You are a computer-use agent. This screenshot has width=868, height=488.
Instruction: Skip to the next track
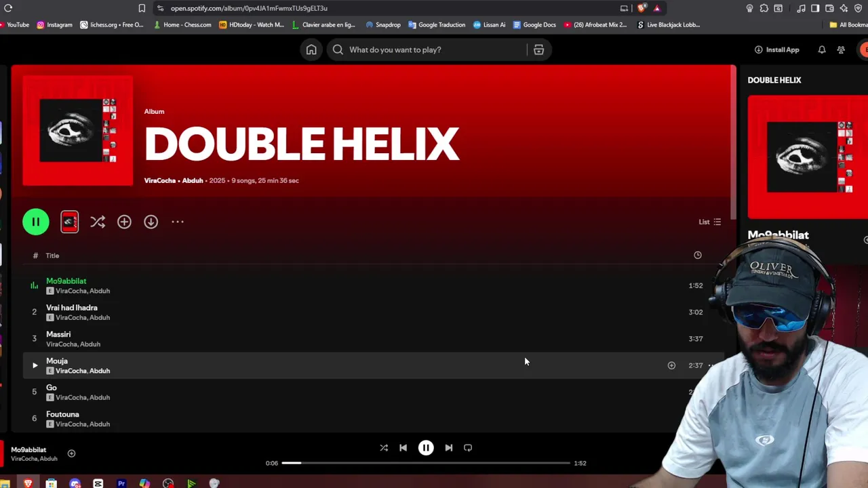pos(448,447)
